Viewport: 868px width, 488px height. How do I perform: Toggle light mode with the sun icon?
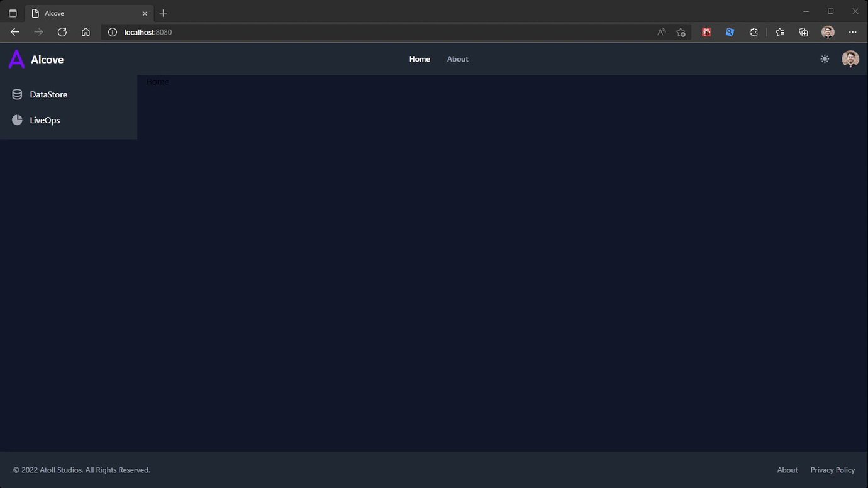(825, 58)
